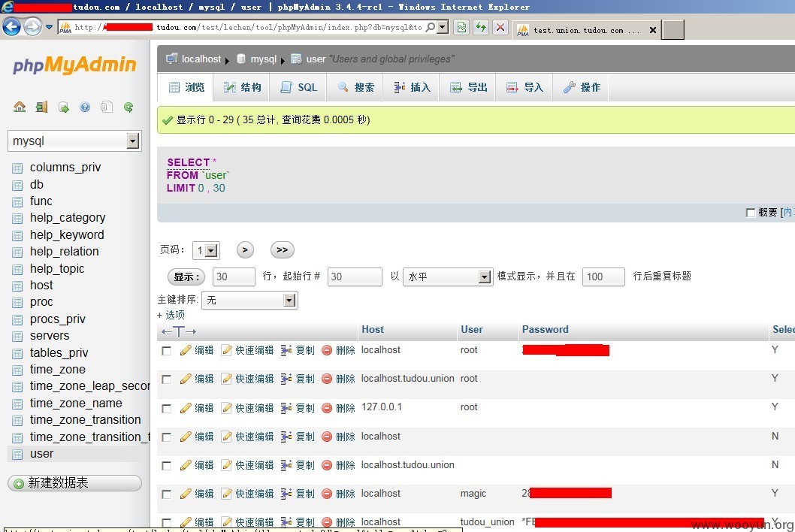Click the compatibility view page icon

tap(461, 27)
